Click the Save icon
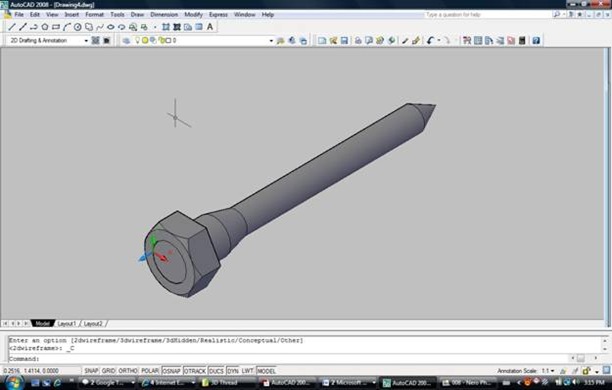The width and height of the screenshot is (612, 390). tap(344, 40)
